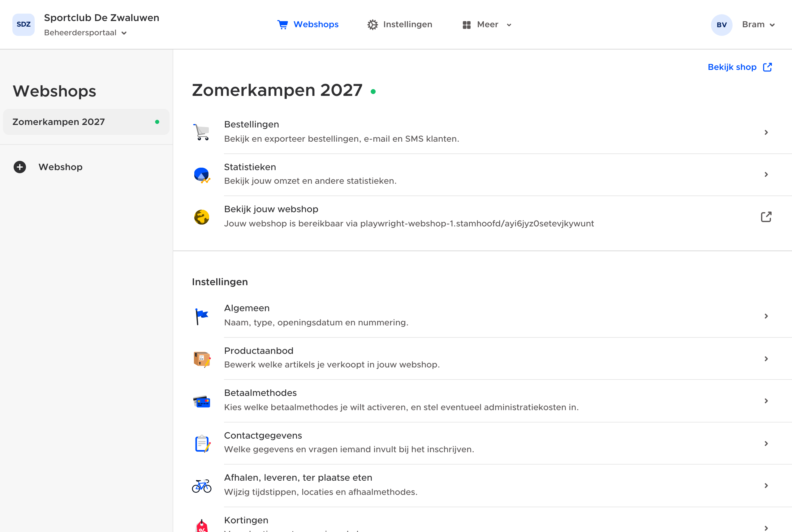The height and width of the screenshot is (532, 792).
Task: Click the Productaanbod box icon
Action: pyautogui.click(x=202, y=359)
